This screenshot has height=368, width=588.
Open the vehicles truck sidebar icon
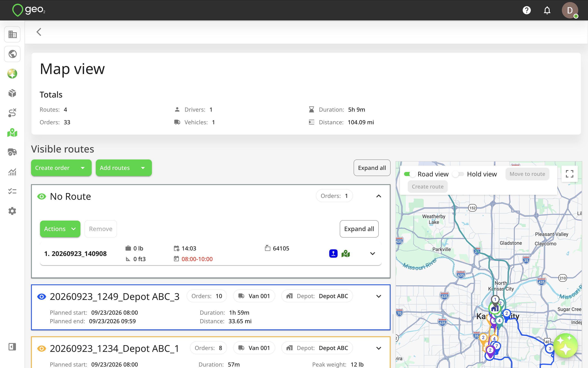(12, 152)
